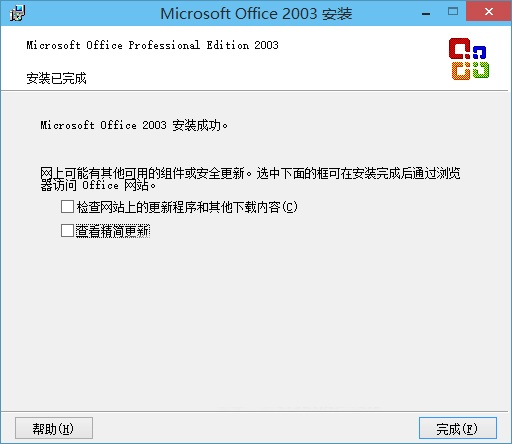This screenshot has height=444, width=512.
Task: Click the title bar text Microsoft Office 2003 安装
Action: point(256,14)
